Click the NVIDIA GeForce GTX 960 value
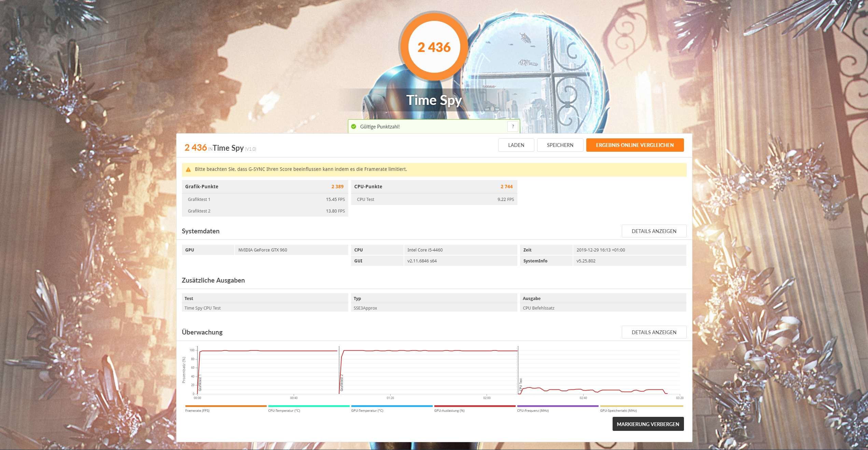868x450 pixels. pos(263,250)
